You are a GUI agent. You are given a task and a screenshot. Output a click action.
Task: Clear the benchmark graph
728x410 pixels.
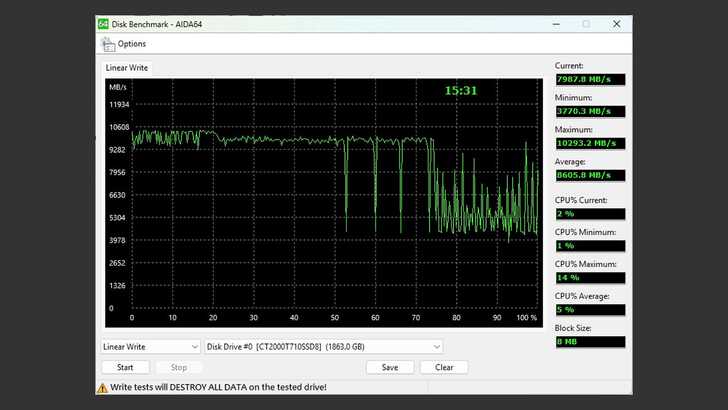click(444, 367)
